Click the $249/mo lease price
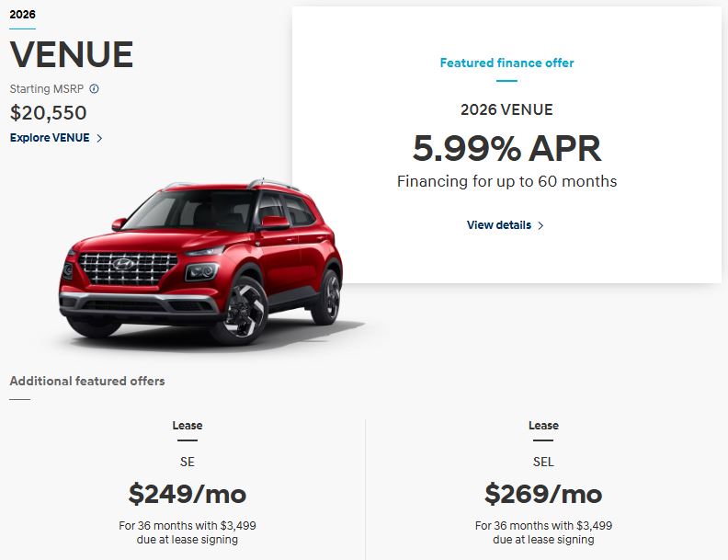Screen dimensions: 728x560 188,494
